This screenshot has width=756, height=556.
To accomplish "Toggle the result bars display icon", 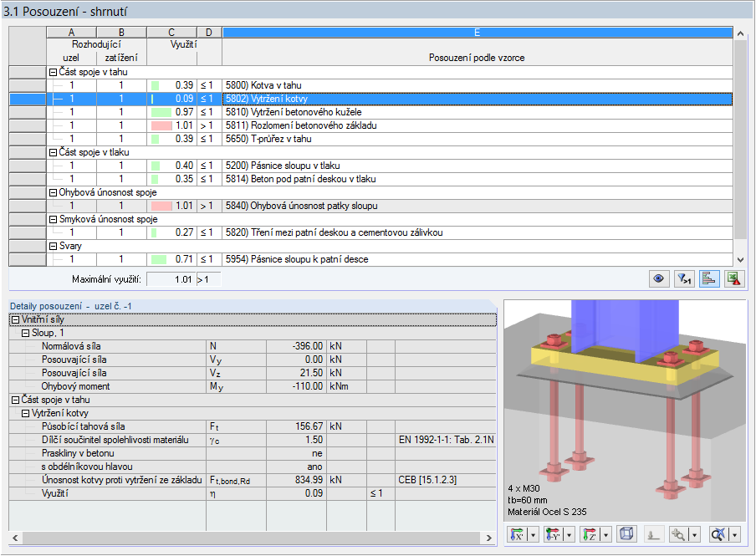I will coord(709,278).
